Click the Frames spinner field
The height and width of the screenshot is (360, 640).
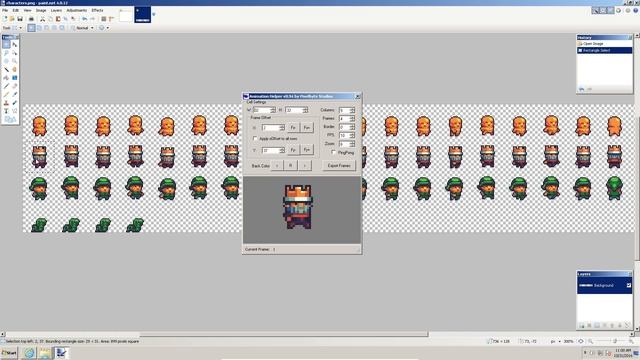[x=347, y=118]
